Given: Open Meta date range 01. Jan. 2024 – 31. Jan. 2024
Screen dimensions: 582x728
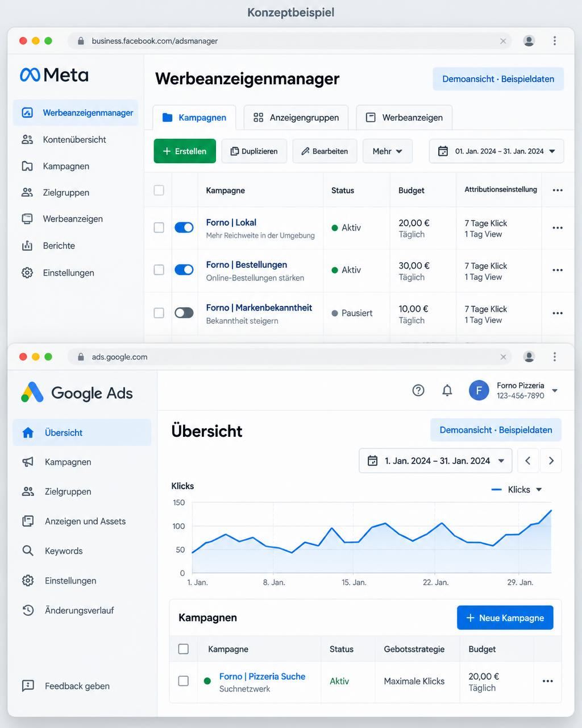Looking at the screenshot, I should pos(497,151).
